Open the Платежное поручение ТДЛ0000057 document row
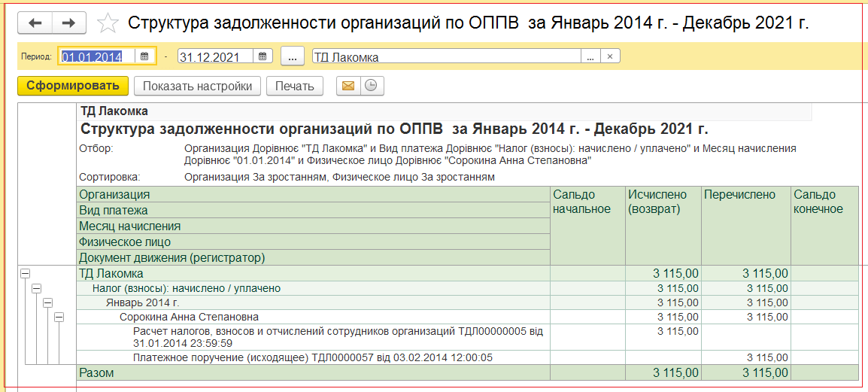The image size is (868, 392). 312,357
